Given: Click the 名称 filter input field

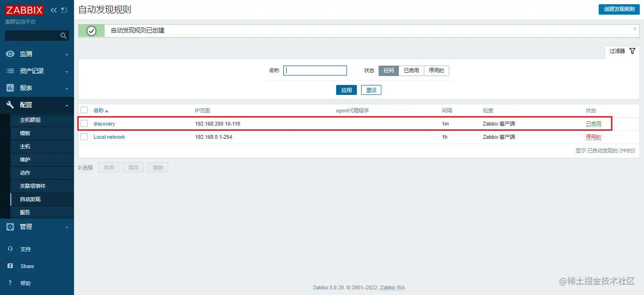Looking at the screenshot, I should [x=315, y=70].
